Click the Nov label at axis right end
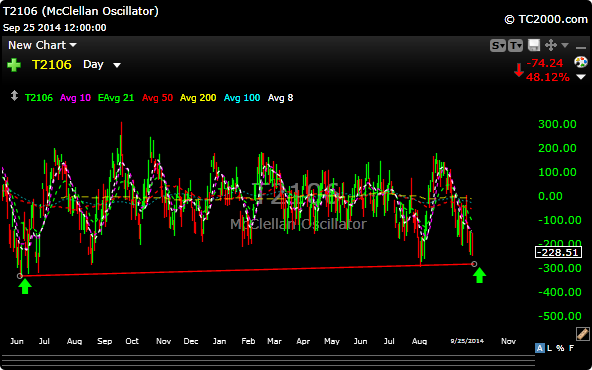The width and height of the screenshot is (592, 370). (x=508, y=341)
